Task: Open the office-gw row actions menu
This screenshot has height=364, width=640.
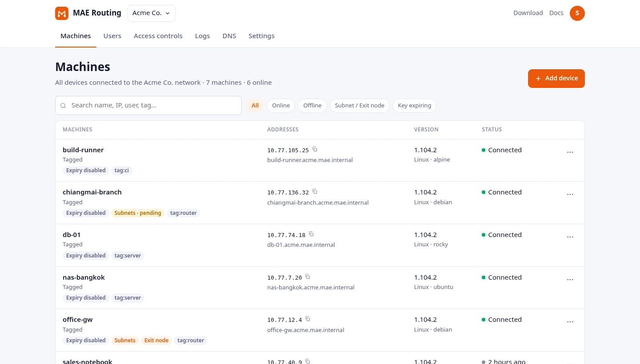Action: click(x=570, y=321)
